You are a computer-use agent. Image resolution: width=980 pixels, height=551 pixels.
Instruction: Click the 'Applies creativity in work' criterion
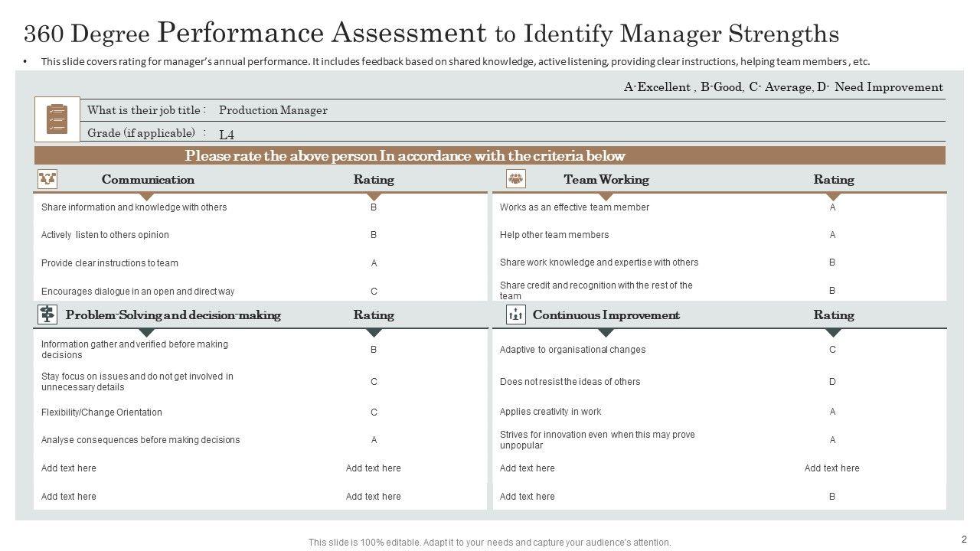(550, 412)
